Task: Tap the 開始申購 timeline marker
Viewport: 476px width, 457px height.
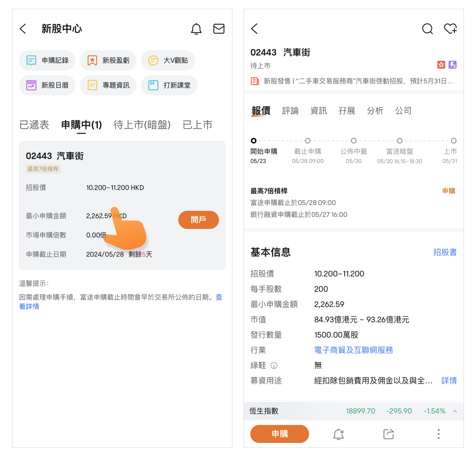Action: pos(253,141)
